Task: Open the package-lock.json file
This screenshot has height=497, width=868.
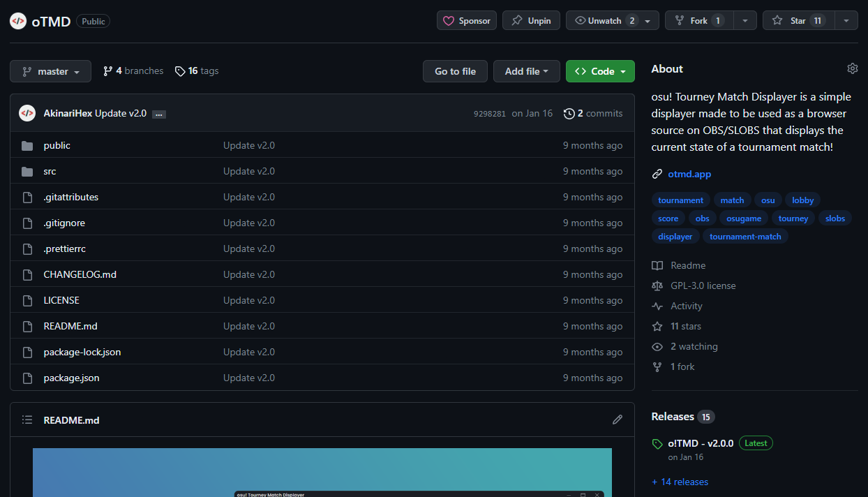Action: point(82,352)
